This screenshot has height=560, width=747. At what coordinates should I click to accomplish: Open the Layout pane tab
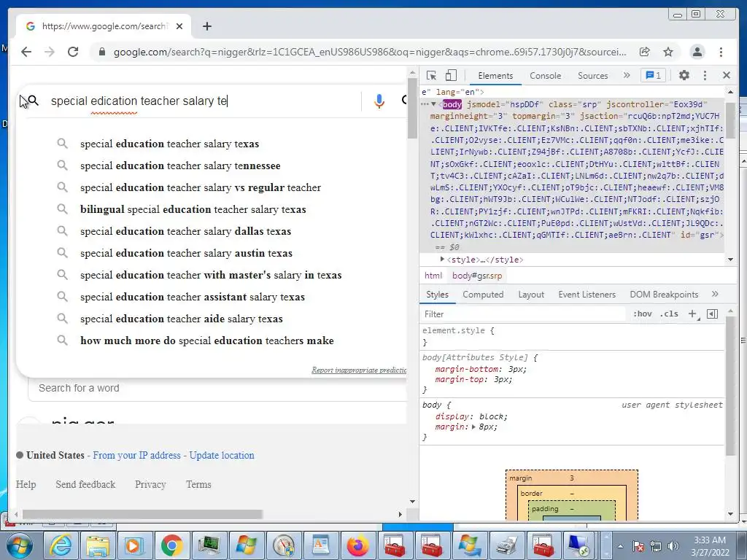pyautogui.click(x=531, y=295)
